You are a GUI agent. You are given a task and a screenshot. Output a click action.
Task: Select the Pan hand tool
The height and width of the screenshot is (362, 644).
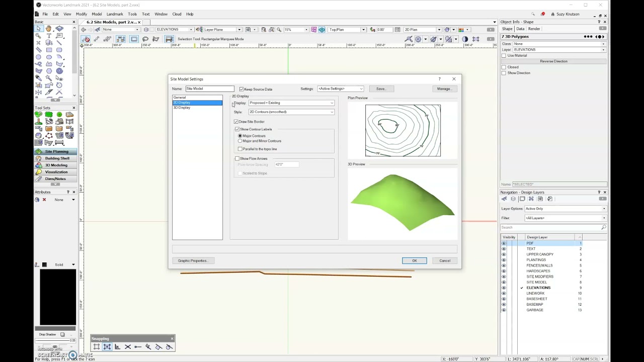[x=49, y=29]
